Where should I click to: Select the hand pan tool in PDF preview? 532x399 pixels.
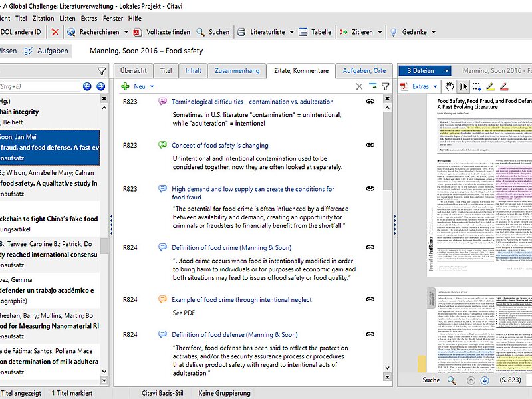point(450,86)
